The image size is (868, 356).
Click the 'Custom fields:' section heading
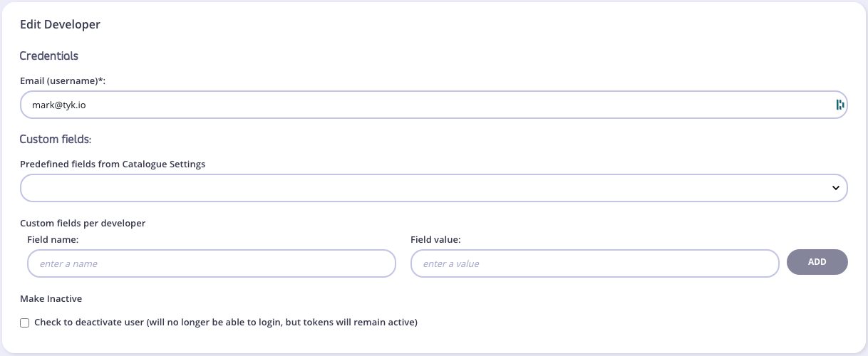coord(56,140)
